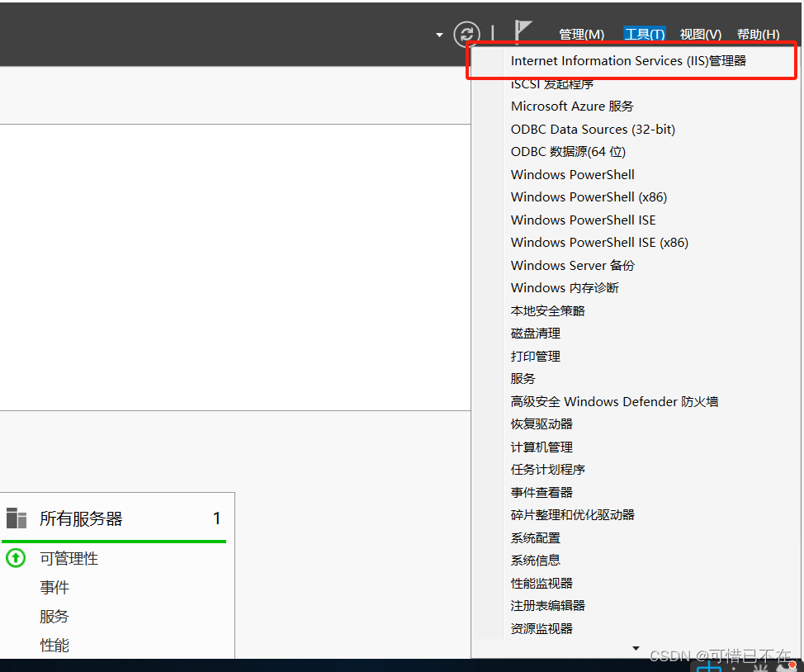The width and height of the screenshot is (804, 672).
Task: Open the 帮助(H) menu
Action: tap(758, 34)
